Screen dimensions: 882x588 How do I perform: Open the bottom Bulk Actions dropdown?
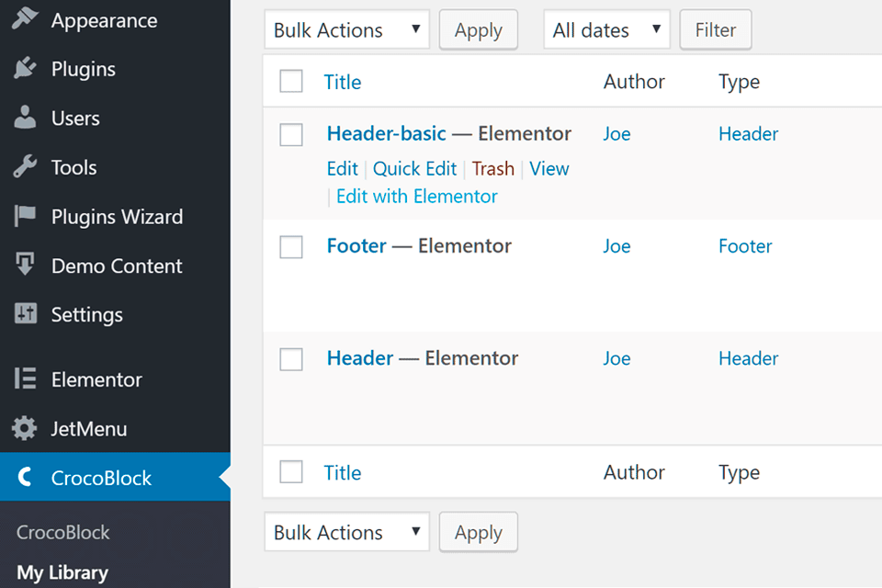(x=346, y=533)
